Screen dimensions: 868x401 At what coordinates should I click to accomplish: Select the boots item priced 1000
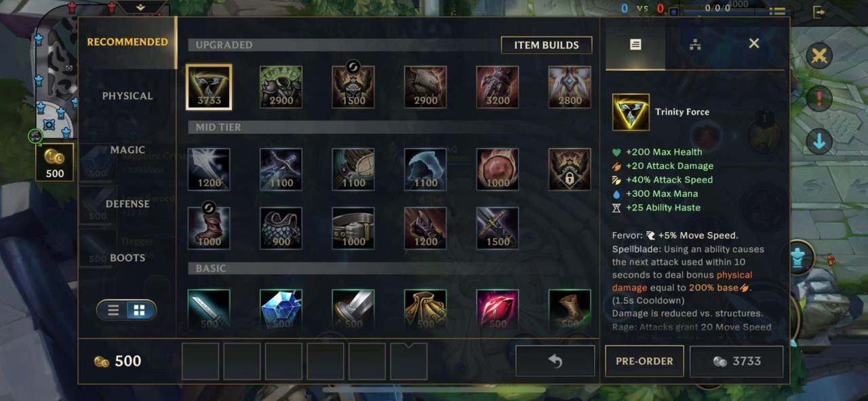[x=209, y=229]
